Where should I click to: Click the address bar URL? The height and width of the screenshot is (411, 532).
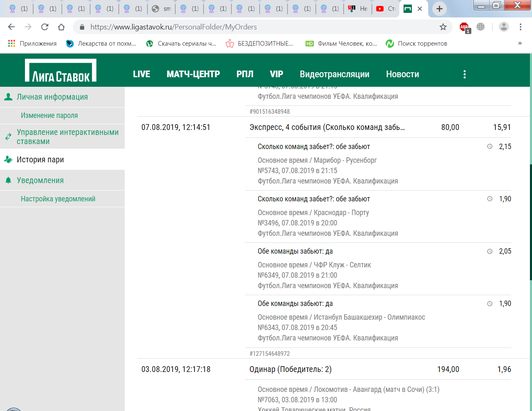pos(173,27)
